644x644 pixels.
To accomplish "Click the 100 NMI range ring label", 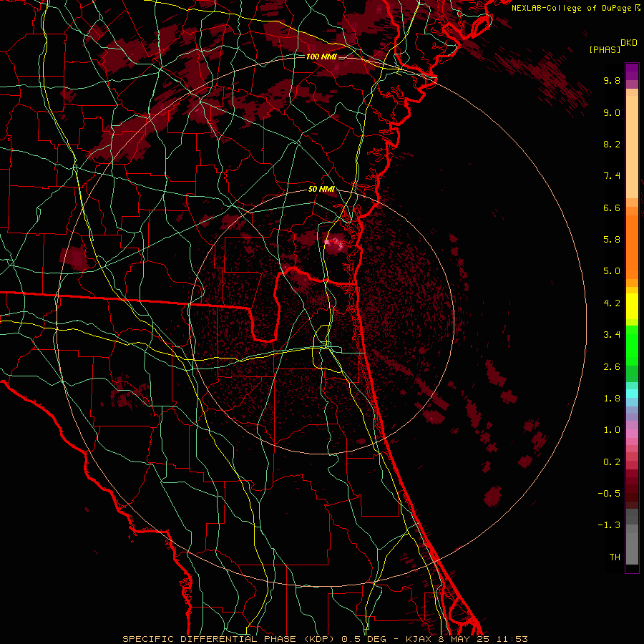I will point(321,57).
